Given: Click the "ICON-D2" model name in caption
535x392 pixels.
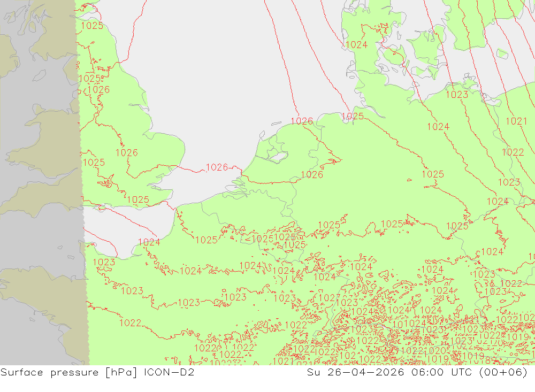Looking at the screenshot, I should pyautogui.click(x=169, y=372).
